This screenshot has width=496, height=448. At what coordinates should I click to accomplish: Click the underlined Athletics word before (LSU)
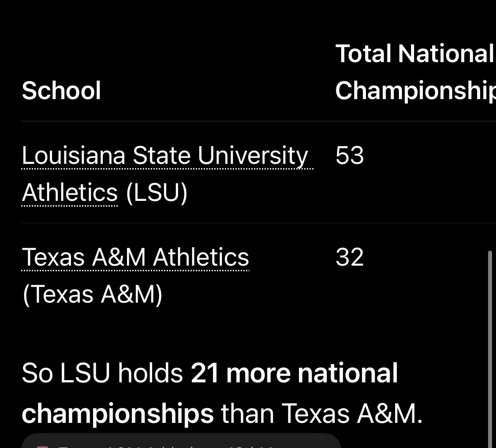coord(70,192)
